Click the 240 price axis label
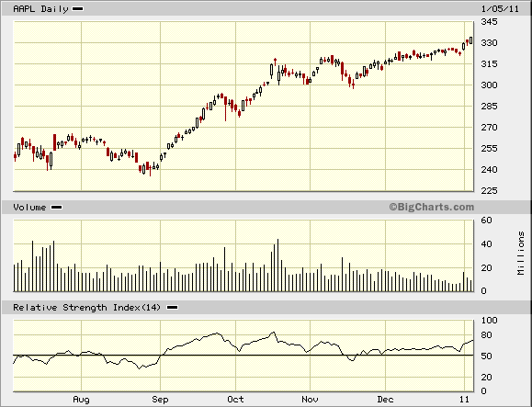This screenshot has width=532, height=407. [x=489, y=170]
